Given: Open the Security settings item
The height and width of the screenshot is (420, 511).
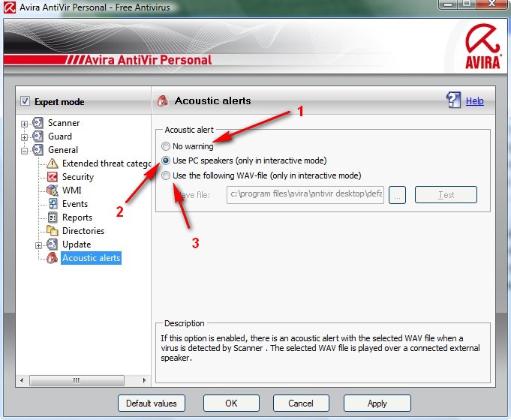Looking at the screenshot, I should pos(78,177).
